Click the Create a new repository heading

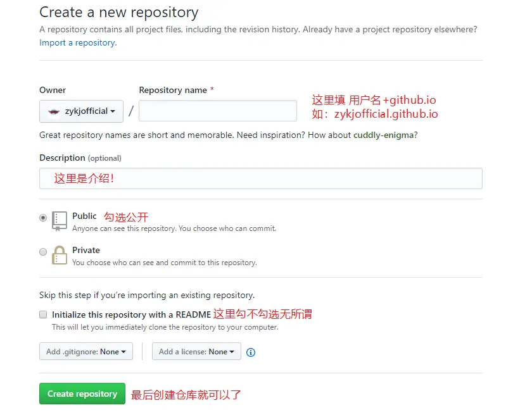(118, 12)
